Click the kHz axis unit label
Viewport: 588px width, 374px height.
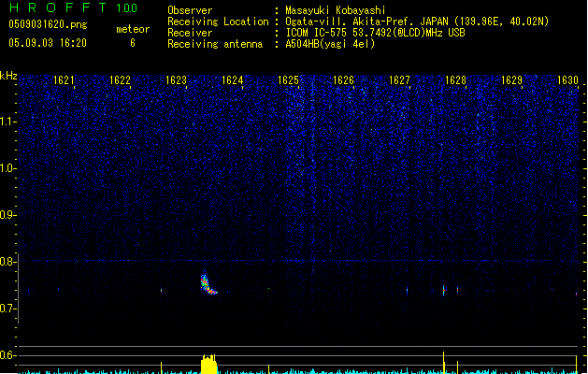click(8, 76)
